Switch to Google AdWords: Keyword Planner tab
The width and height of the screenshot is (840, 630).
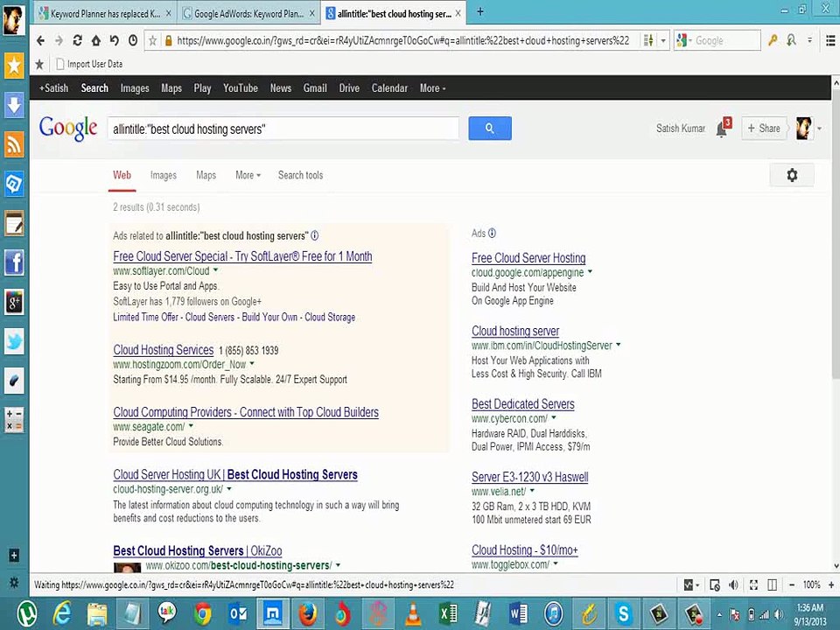pos(248,14)
